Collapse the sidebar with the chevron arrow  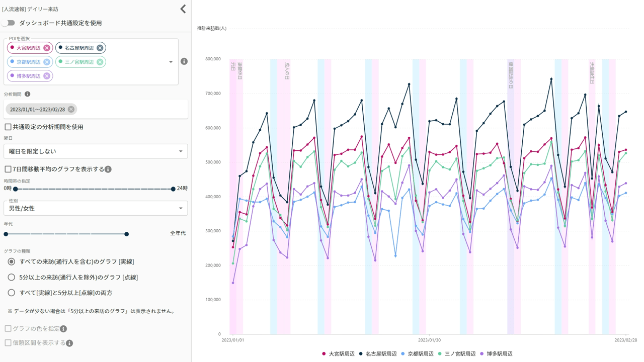click(183, 9)
